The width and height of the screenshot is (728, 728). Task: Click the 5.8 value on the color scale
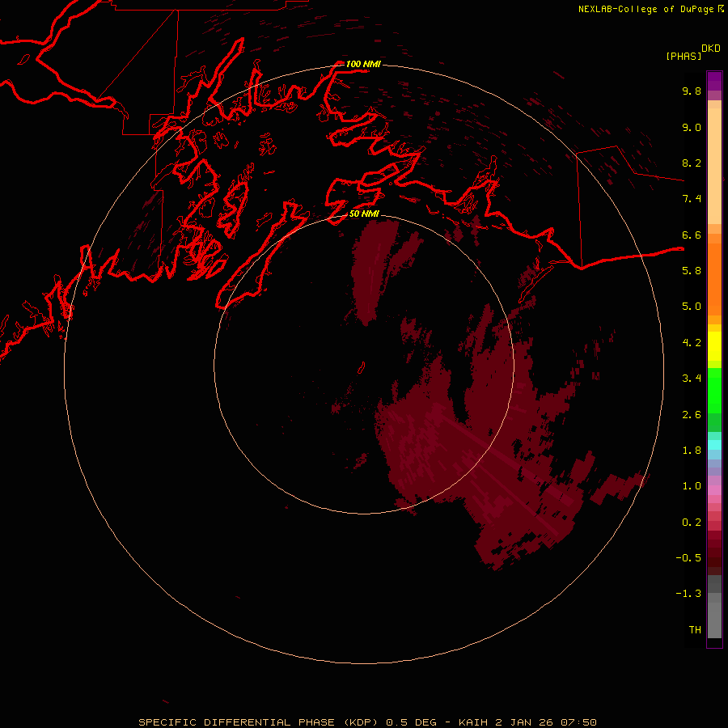point(692,271)
